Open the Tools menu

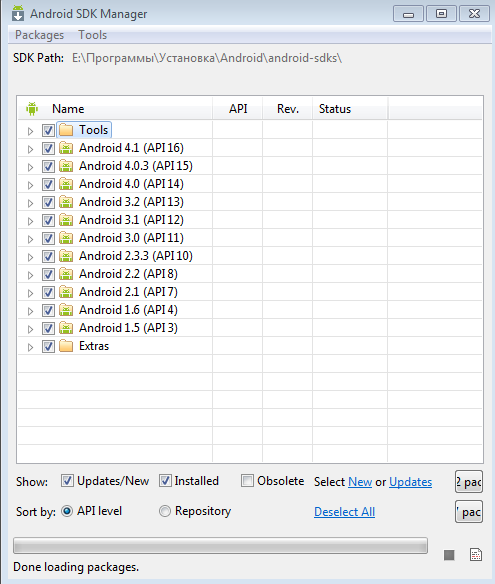(x=92, y=35)
